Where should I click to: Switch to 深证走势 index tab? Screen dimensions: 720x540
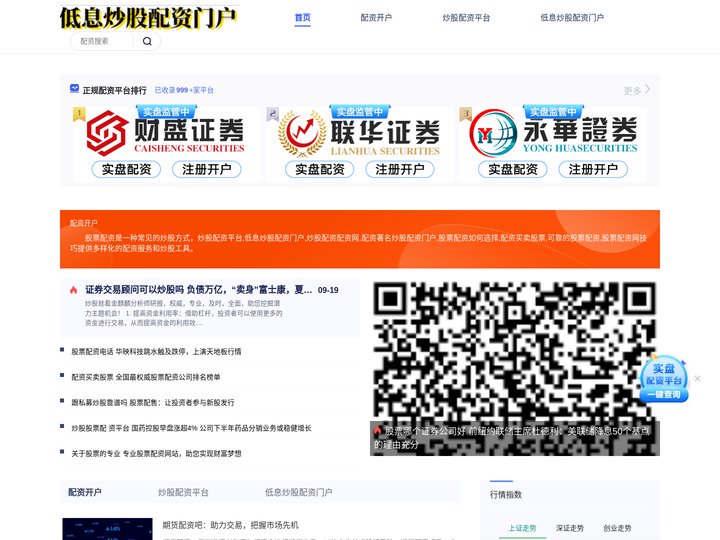(x=570, y=528)
